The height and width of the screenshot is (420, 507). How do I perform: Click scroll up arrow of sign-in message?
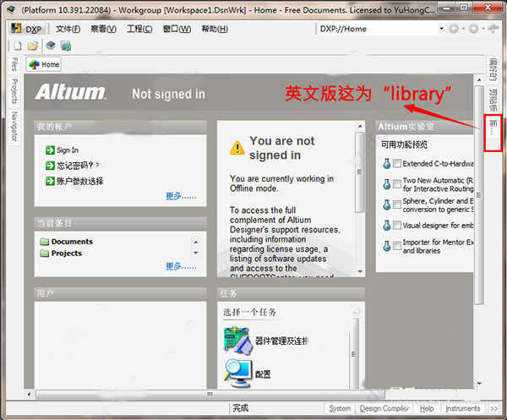coord(360,126)
